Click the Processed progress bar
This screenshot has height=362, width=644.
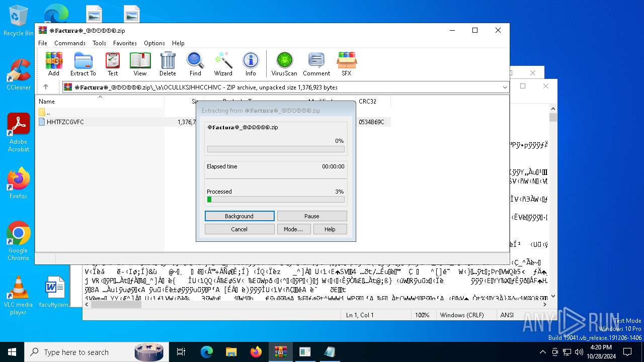tap(276, 200)
